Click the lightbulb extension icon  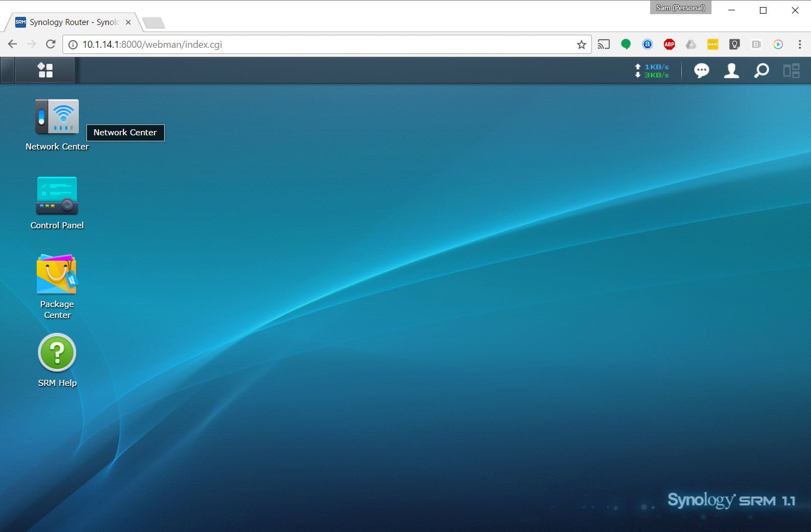pos(734,45)
